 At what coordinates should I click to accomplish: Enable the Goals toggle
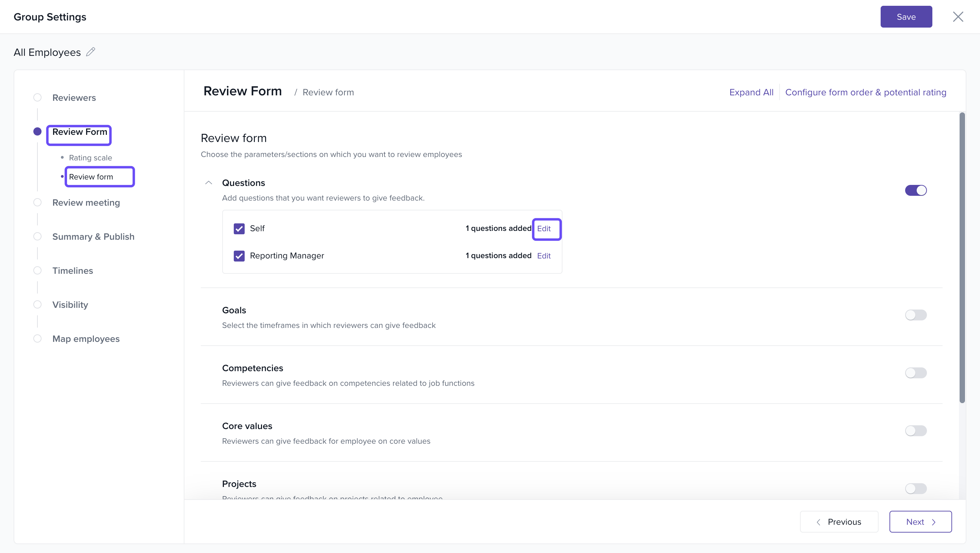pyautogui.click(x=915, y=315)
